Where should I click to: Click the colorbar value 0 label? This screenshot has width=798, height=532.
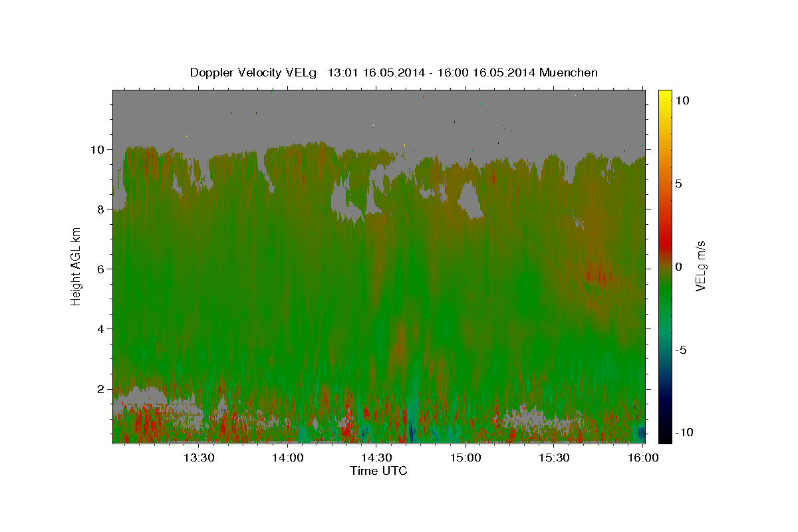coord(678,267)
